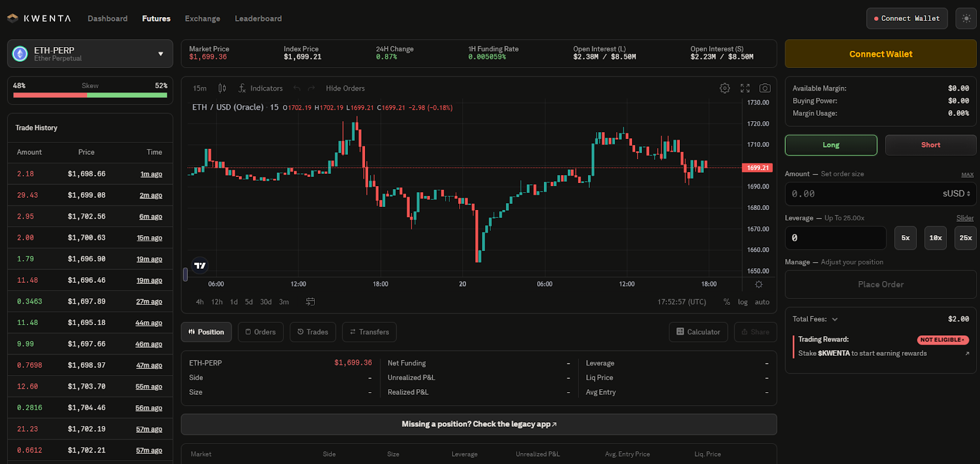Click the MAX amount link

[968, 174]
